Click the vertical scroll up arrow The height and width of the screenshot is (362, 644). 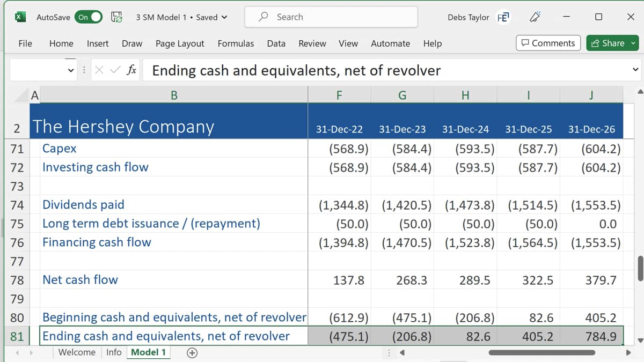coord(640,92)
